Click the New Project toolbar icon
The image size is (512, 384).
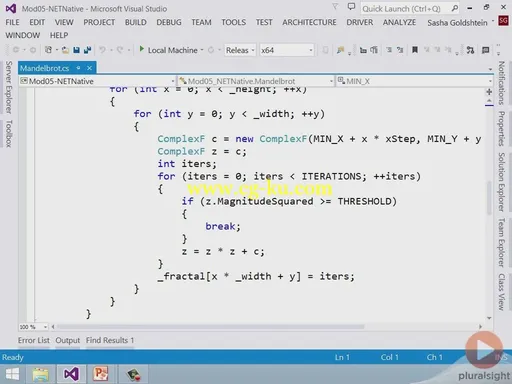point(48,50)
